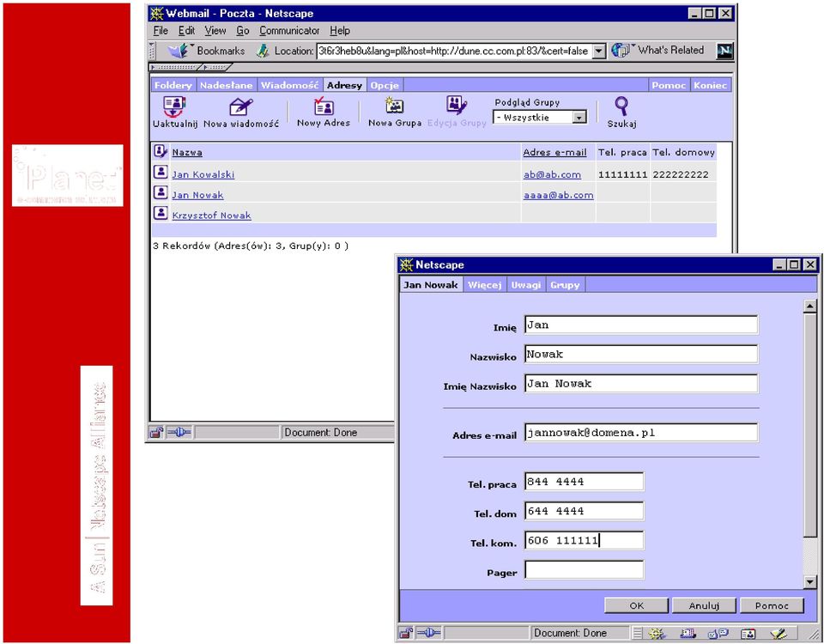824x644 pixels.
Task: Open the Communicator menu
Action: pos(289,31)
